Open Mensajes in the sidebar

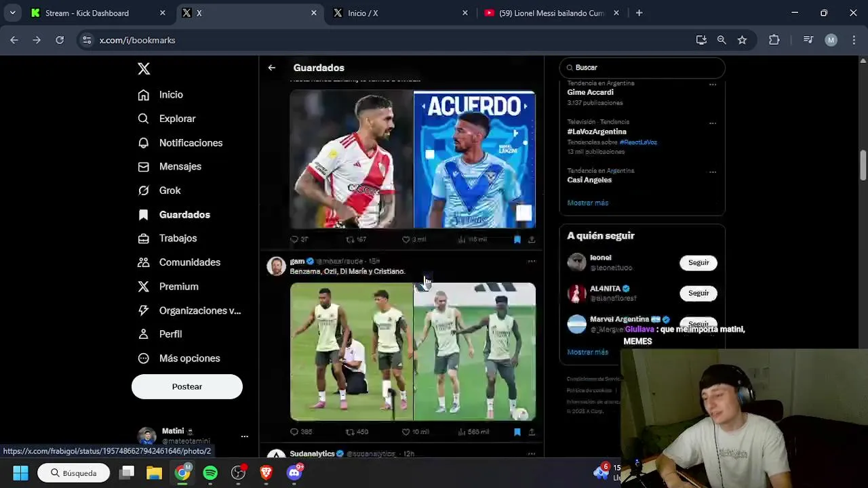click(170, 167)
